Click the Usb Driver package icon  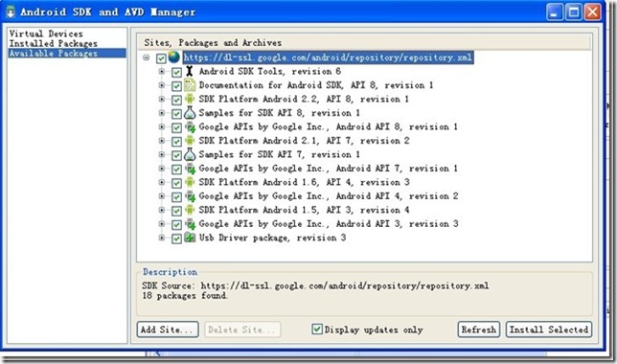pyautogui.click(x=190, y=238)
